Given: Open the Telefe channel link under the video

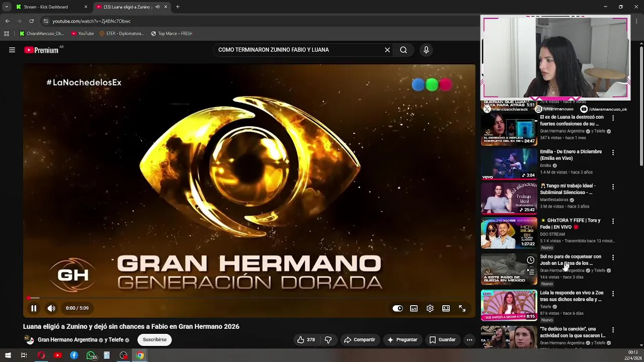Looking at the screenshot, I should coord(116,340).
